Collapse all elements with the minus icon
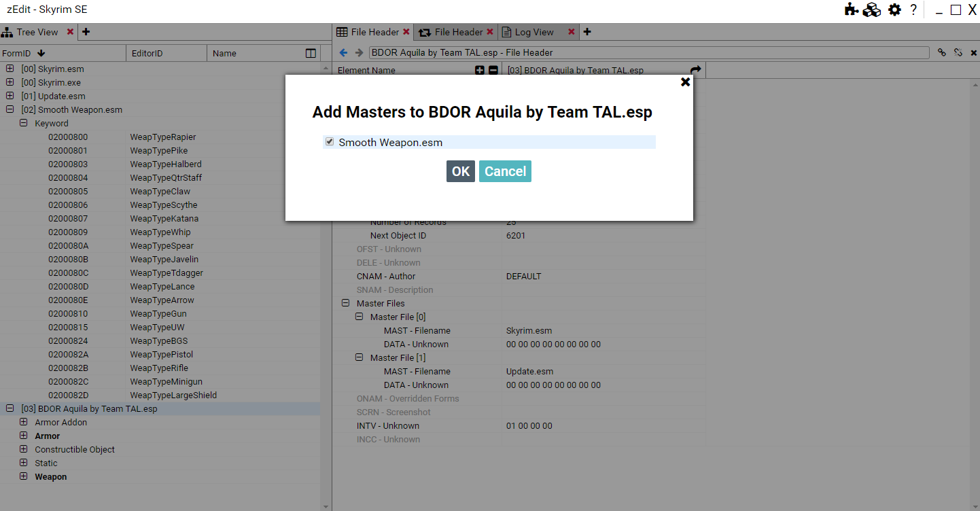 click(x=493, y=70)
